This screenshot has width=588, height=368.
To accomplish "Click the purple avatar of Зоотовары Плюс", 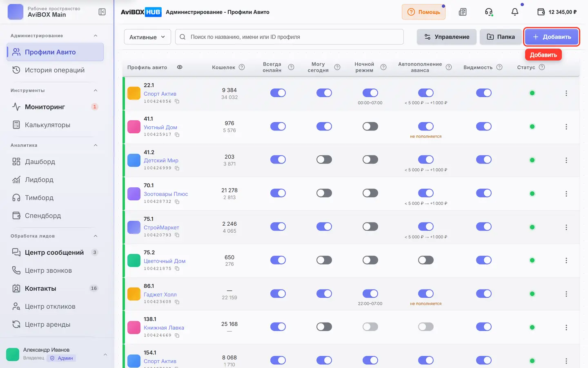I will tap(134, 194).
